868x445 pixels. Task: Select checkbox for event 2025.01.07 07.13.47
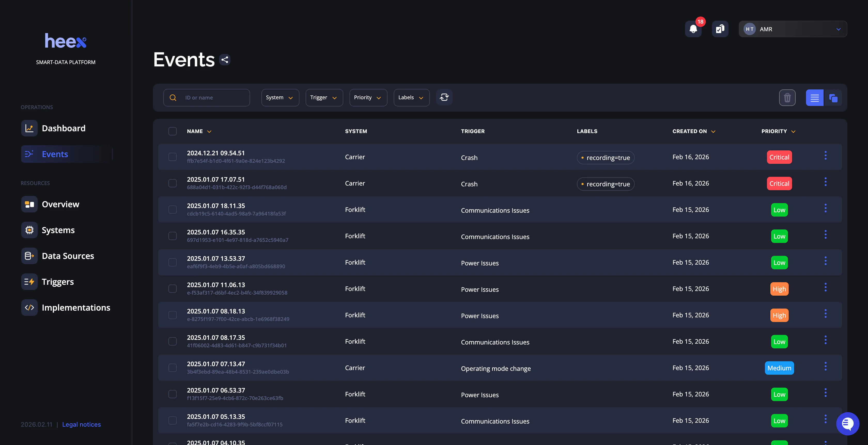[173, 368]
